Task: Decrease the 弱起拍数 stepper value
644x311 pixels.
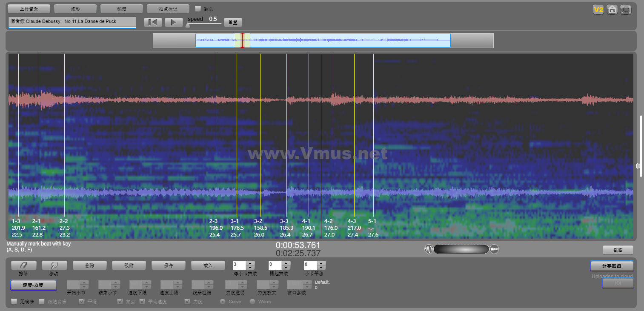Action: (x=286, y=268)
